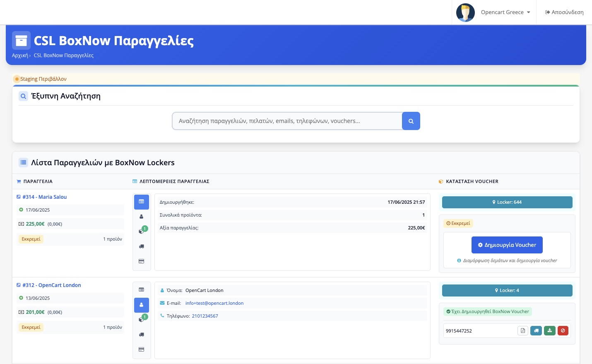Show shipping truck tab for order #314
Viewport: 592px width, 364px height.
[142, 246]
